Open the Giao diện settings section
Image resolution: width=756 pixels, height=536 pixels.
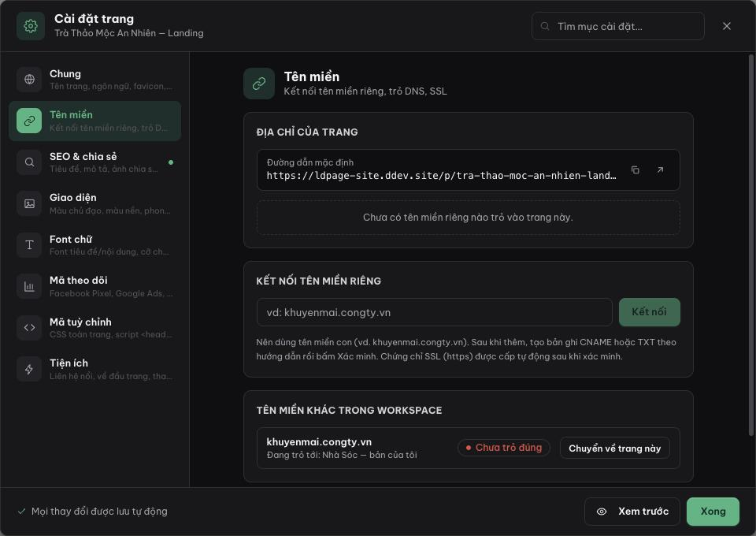[95, 203]
